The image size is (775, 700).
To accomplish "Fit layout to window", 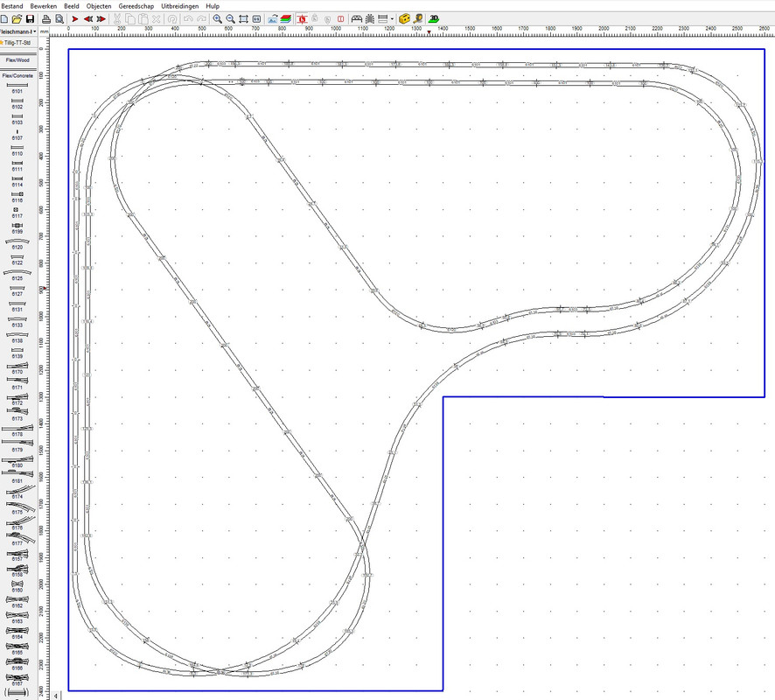I will (x=243, y=18).
